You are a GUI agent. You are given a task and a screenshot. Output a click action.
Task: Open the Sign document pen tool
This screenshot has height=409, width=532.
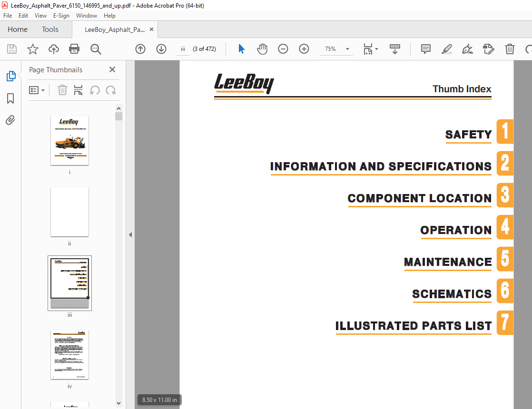[468, 49]
